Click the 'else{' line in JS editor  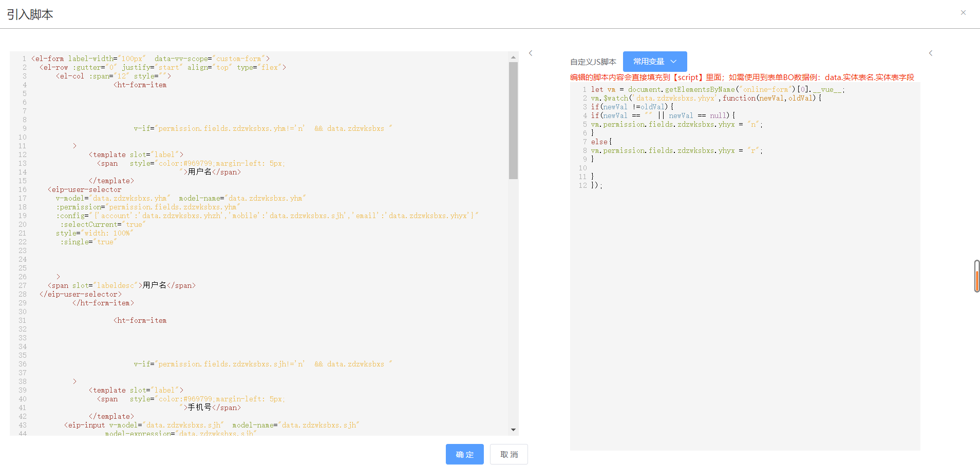[601, 142]
